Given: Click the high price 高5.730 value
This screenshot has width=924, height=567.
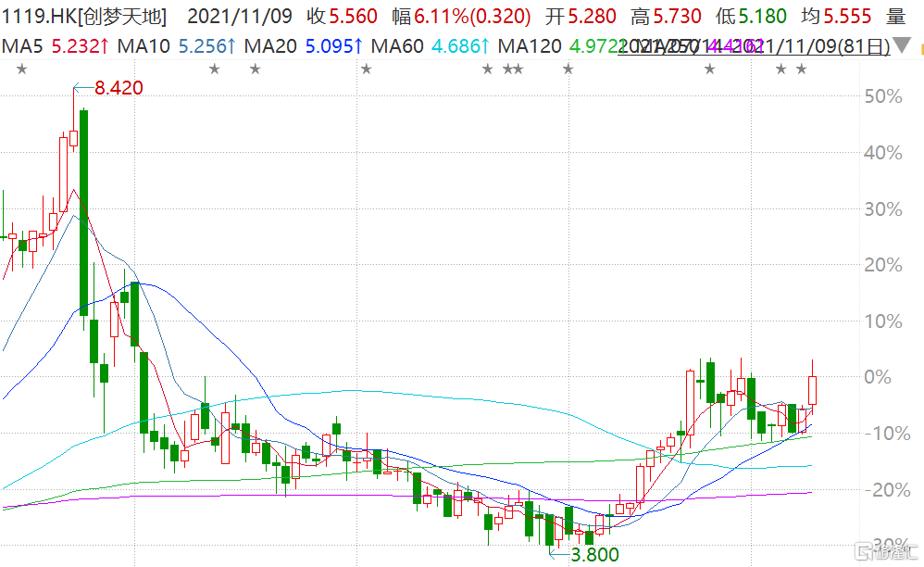Looking at the screenshot, I should tap(666, 16).
